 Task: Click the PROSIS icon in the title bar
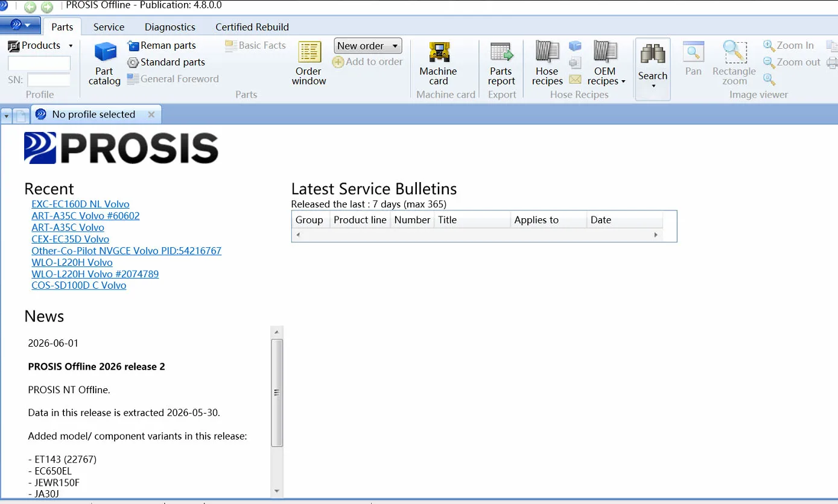[4, 6]
